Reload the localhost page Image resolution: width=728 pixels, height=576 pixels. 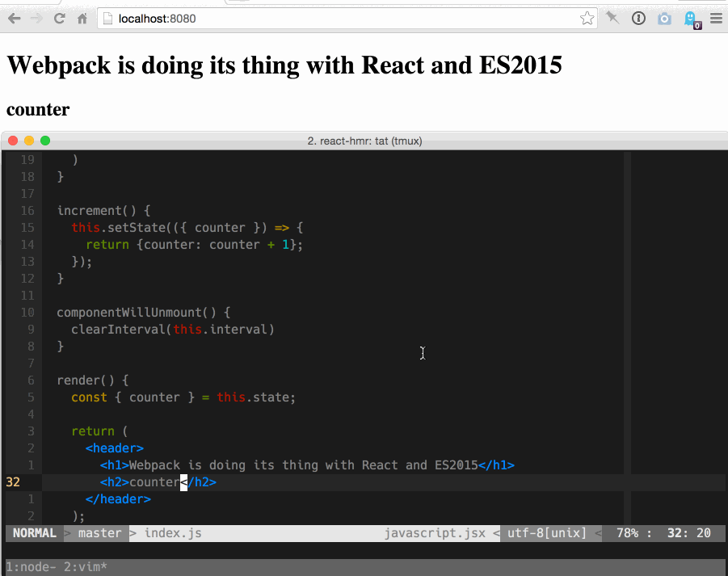pyautogui.click(x=60, y=19)
